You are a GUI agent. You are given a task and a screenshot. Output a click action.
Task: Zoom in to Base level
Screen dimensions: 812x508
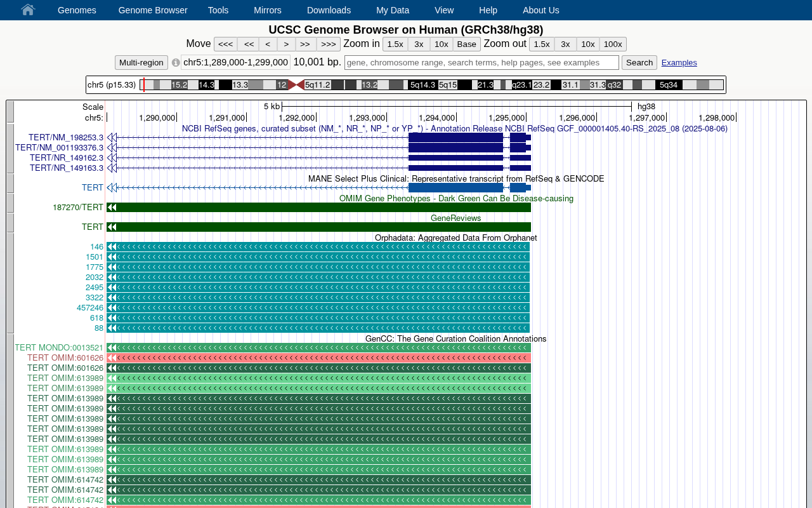[x=467, y=44]
